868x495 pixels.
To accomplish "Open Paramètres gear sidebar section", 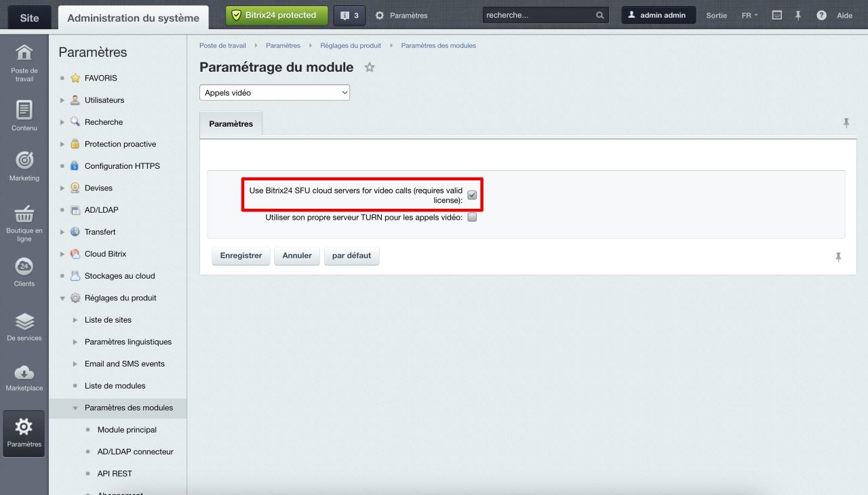I will (24, 433).
